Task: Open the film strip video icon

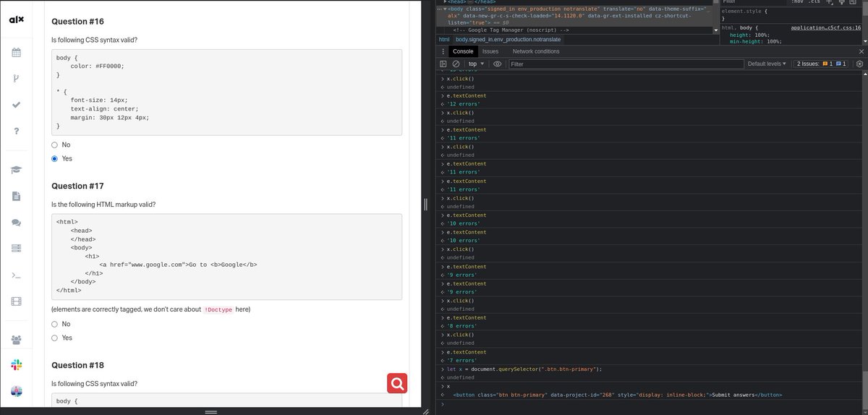Action: (16, 301)
